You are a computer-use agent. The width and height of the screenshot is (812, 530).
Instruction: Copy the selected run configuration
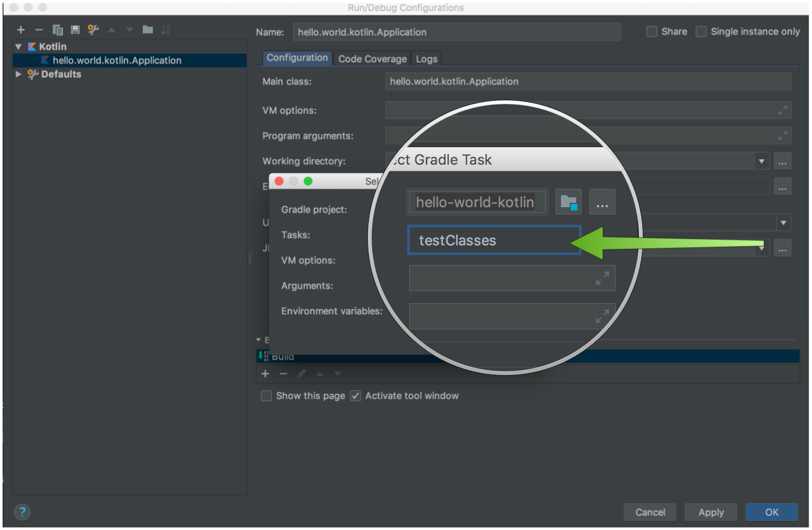[x=58, y=29]
